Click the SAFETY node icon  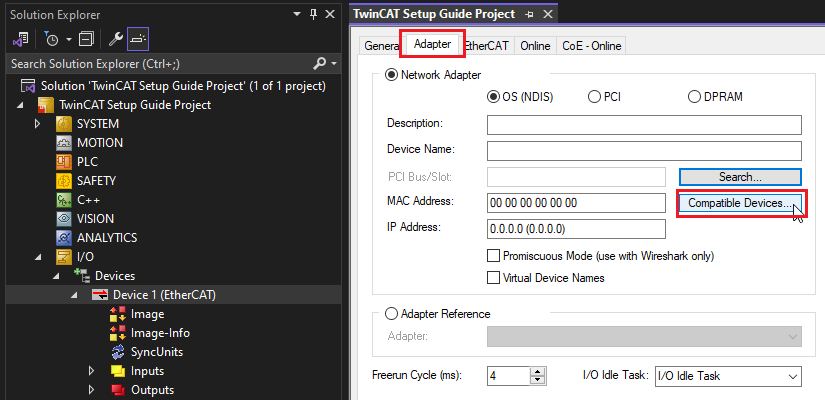pos(64,181)
